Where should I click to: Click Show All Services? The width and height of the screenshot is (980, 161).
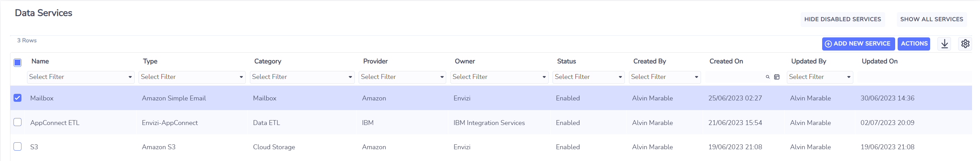(x=932, y=19)
